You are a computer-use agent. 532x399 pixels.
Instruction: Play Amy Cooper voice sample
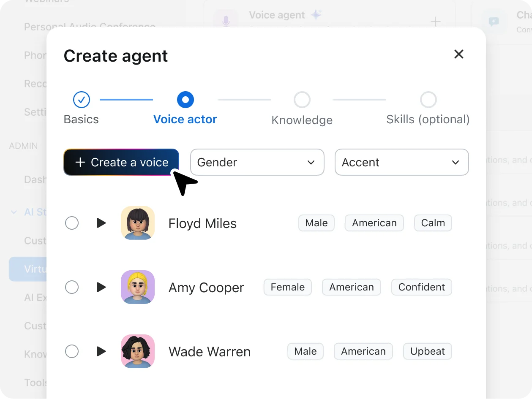(101, 287)
